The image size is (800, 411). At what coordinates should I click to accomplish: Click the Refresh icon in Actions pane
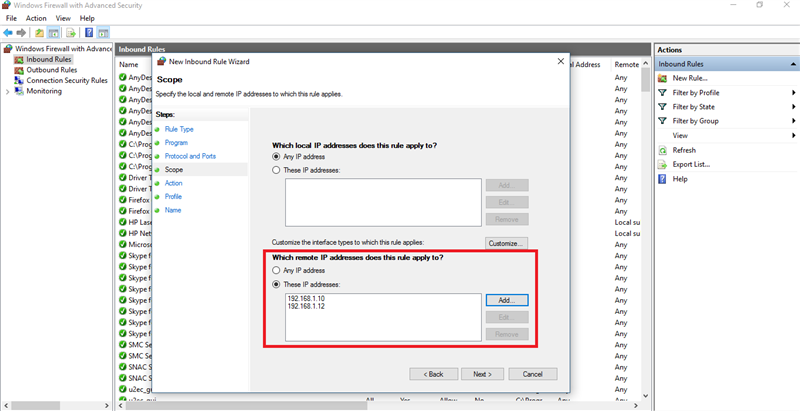point(662,150)
